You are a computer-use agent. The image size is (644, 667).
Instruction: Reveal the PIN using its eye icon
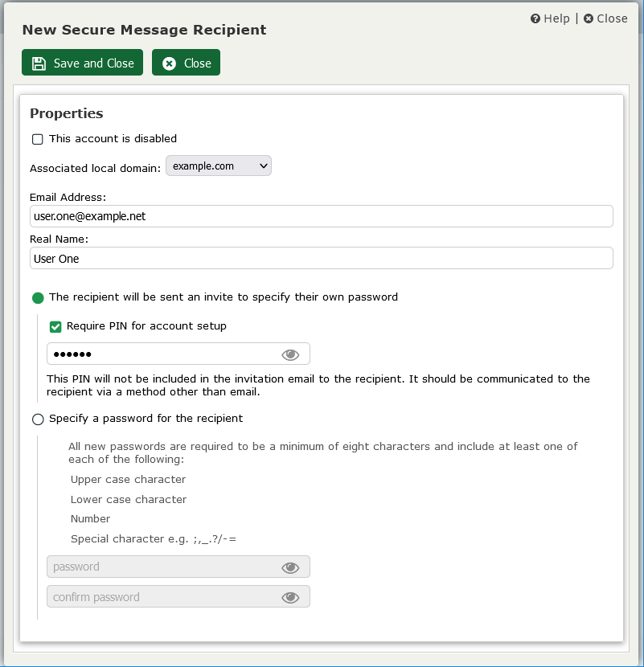point(290,354)
